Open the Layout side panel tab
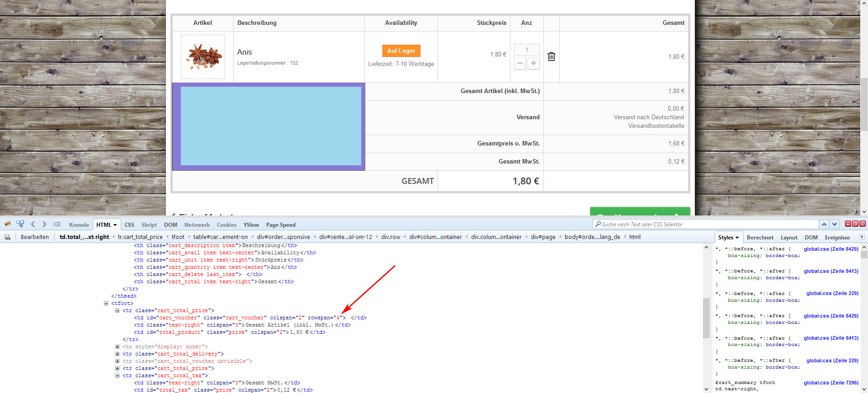 click(x=788, y=238)
